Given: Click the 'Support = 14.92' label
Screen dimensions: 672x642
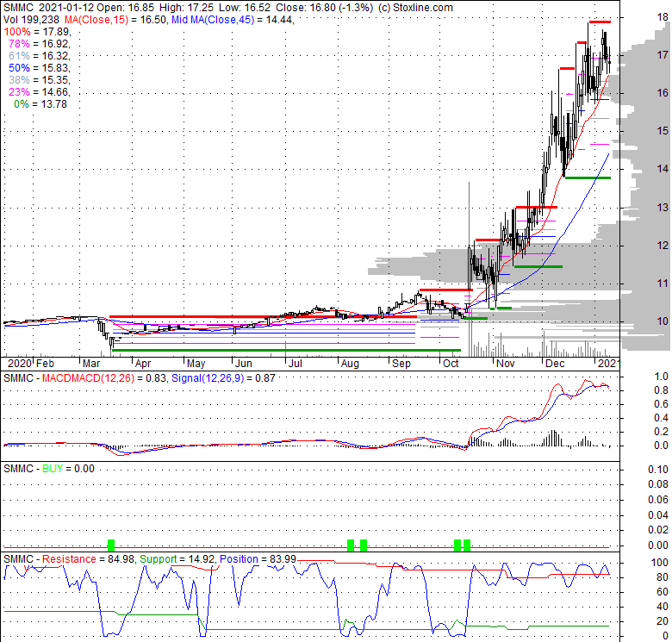Looking at the screenshot, I should coord(177,559).
